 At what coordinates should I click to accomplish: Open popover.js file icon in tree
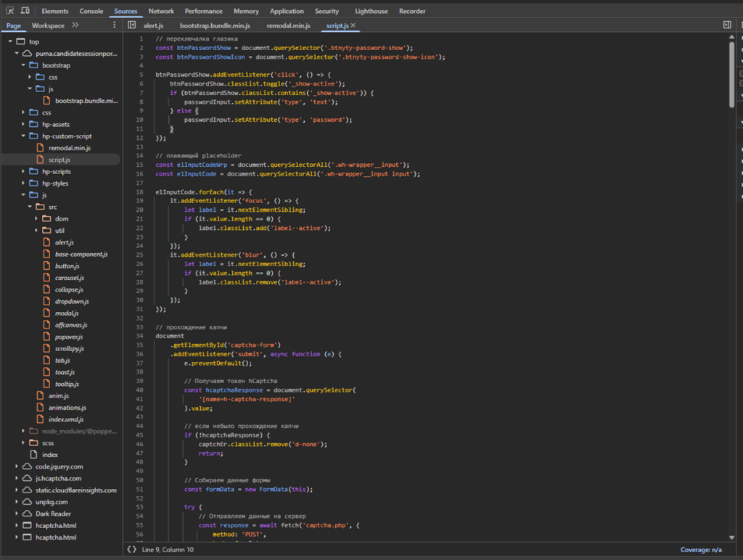click(46, 337)
